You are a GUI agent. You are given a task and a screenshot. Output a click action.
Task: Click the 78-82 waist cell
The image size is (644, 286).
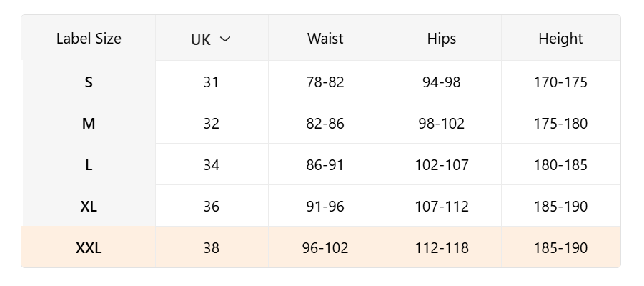pyautogui.click(x=325, y=82)
